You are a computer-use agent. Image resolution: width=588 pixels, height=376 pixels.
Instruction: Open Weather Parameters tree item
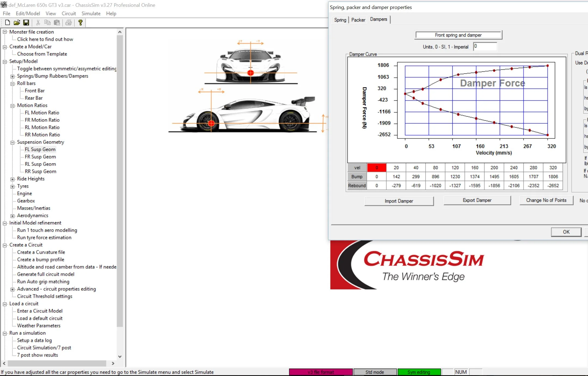click(39, 326)
